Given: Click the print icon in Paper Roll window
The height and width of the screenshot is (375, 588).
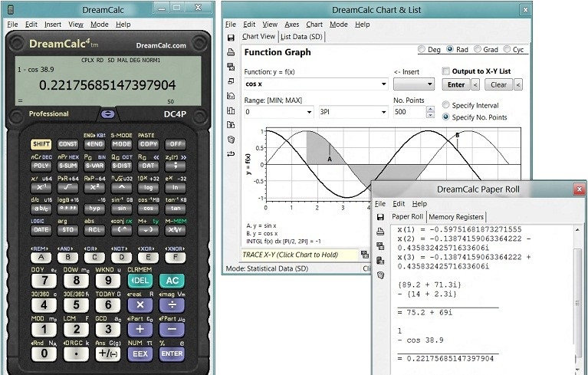Looking at the screenshot, I should click(x=380, y=232).
